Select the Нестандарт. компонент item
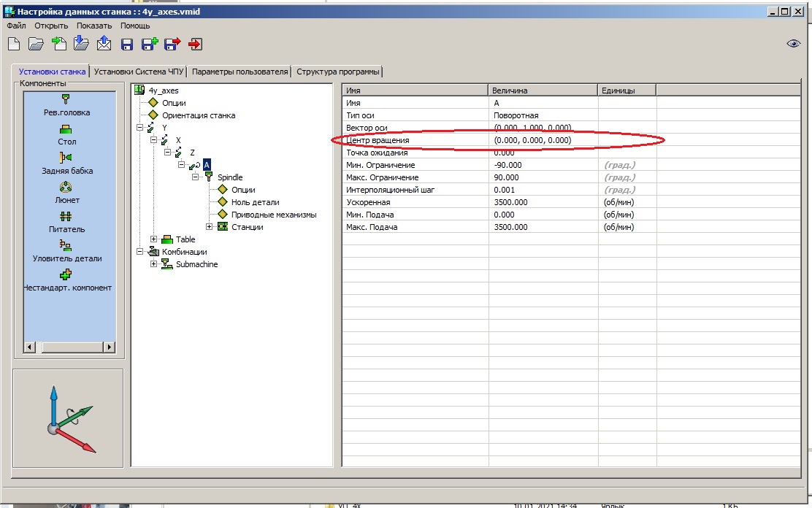The image size is (812, 508). [x=67, y=281]
